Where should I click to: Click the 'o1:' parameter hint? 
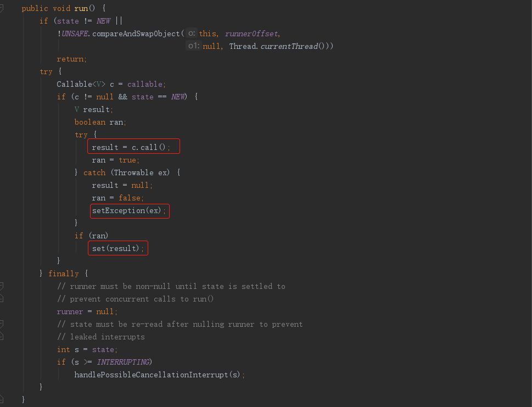193,46
